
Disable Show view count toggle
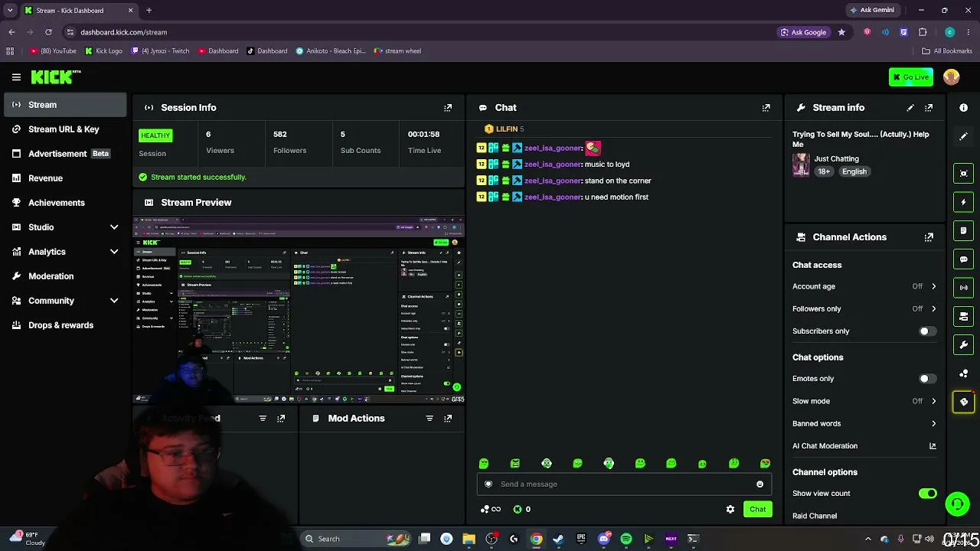(x=927, y=494)
